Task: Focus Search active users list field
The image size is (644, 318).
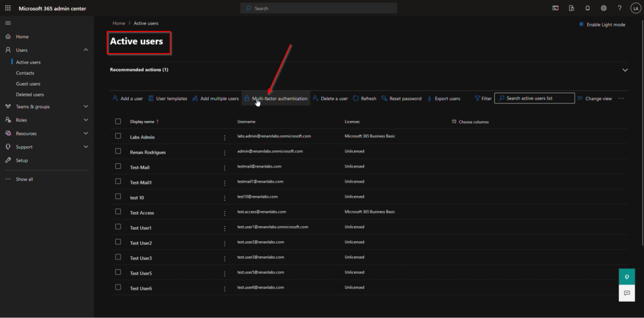Action: click(x=535, y=98)
